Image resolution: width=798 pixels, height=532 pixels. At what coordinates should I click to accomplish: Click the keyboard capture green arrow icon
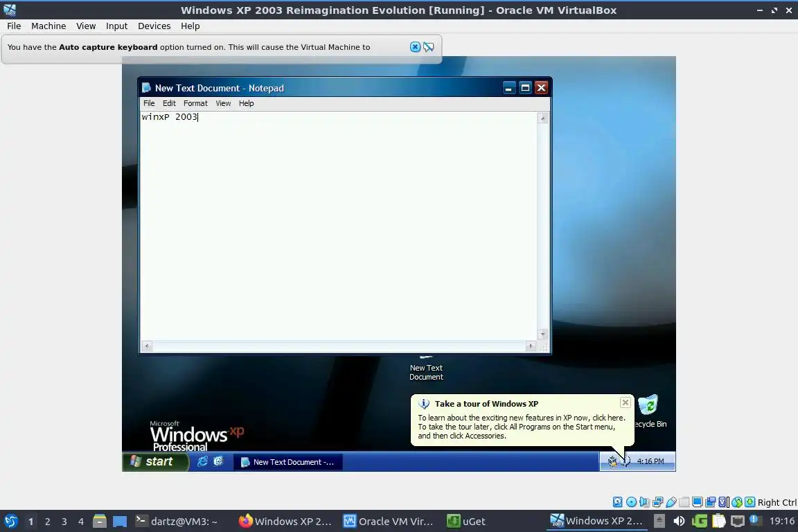(x=750, y=502)
